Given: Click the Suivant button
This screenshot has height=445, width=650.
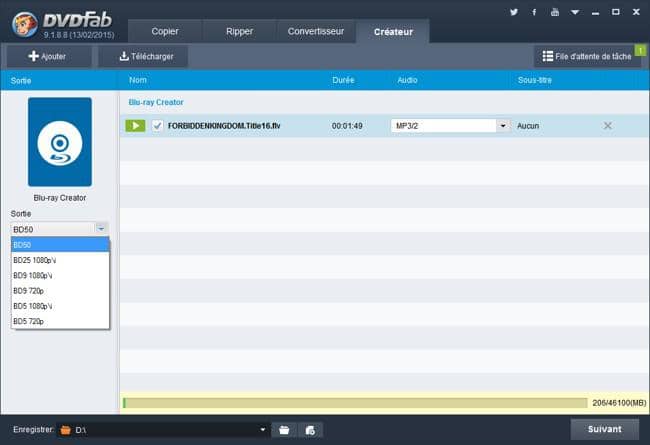Looking at the screenshot, I should tap(604, 429).
